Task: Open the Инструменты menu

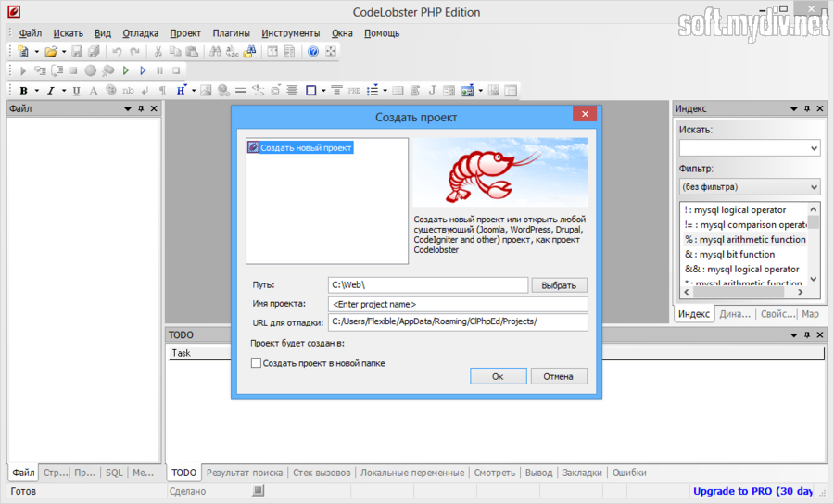Action: (290, 33)
